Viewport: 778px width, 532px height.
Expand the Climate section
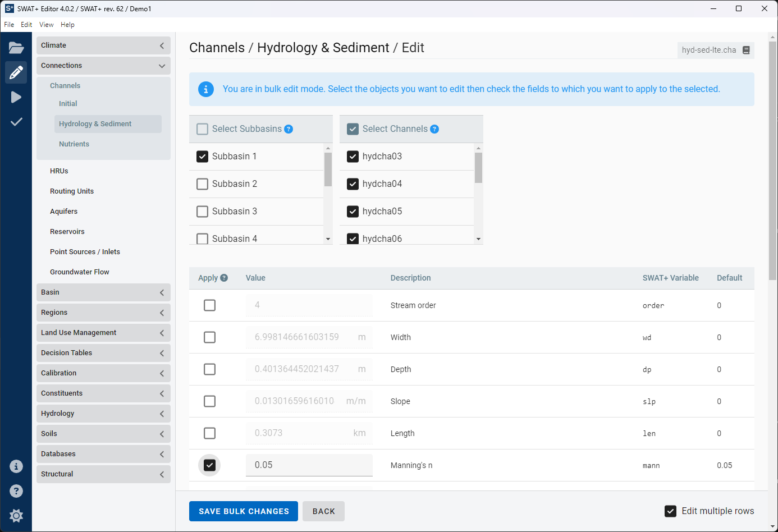pyautogui.click(x=103, y=45)
